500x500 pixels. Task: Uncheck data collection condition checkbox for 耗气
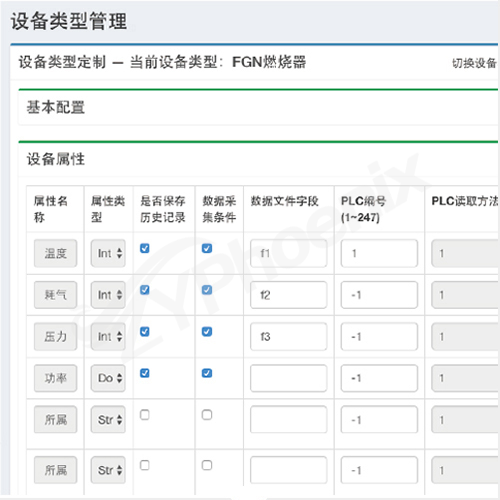pyautogui.click(x=207, y=290)
